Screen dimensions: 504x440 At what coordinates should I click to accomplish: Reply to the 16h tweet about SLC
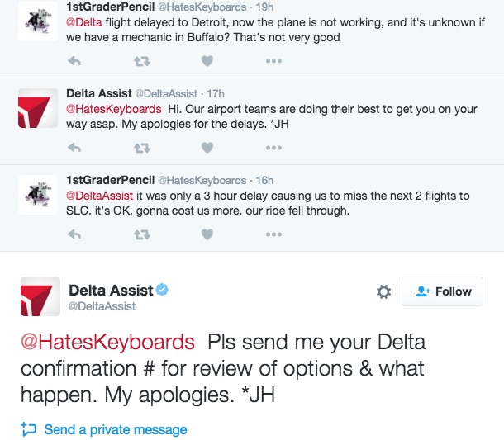tap(74, 234)
